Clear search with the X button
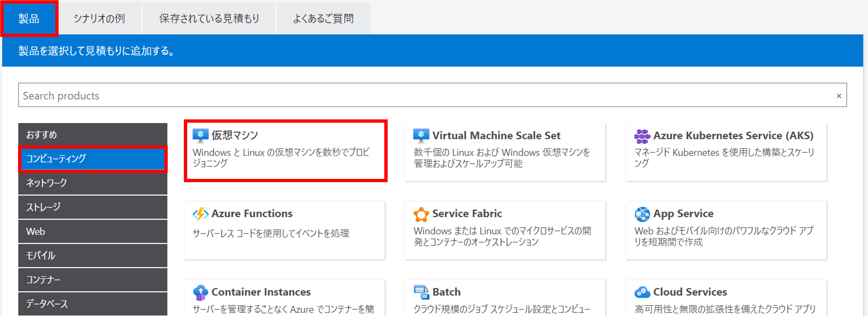This screenshot has height=316, width=868. pos(839,96)
